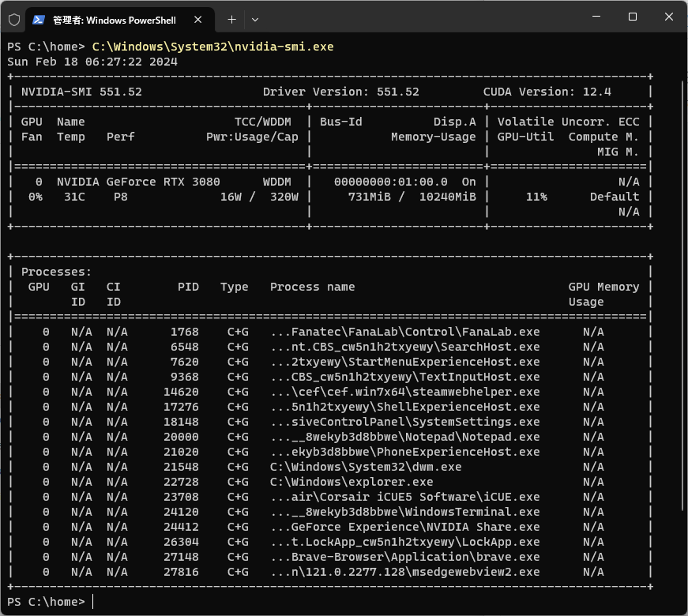
Task: Click CUDA Version: 12.4 text
Action: pos(547,92)
